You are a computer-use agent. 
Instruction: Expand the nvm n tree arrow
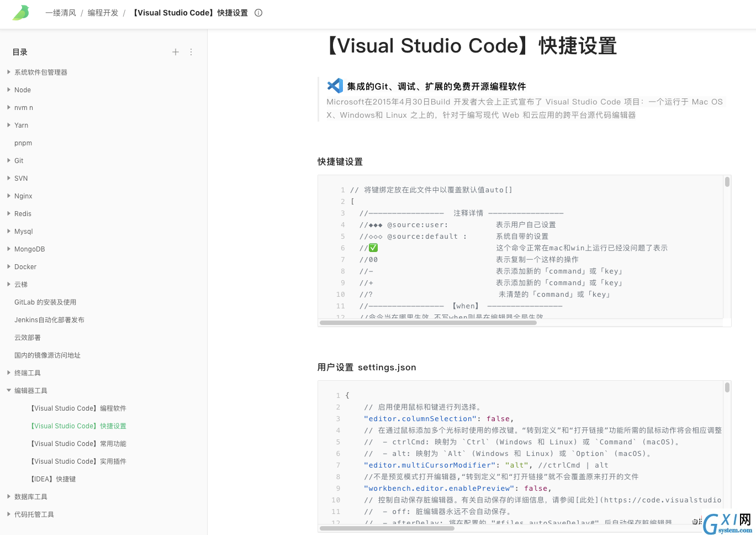click(9, 107)
